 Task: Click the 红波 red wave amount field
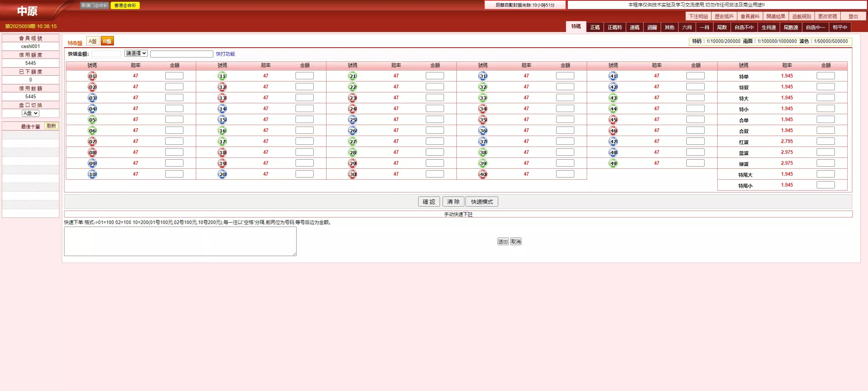coord(825,141)
